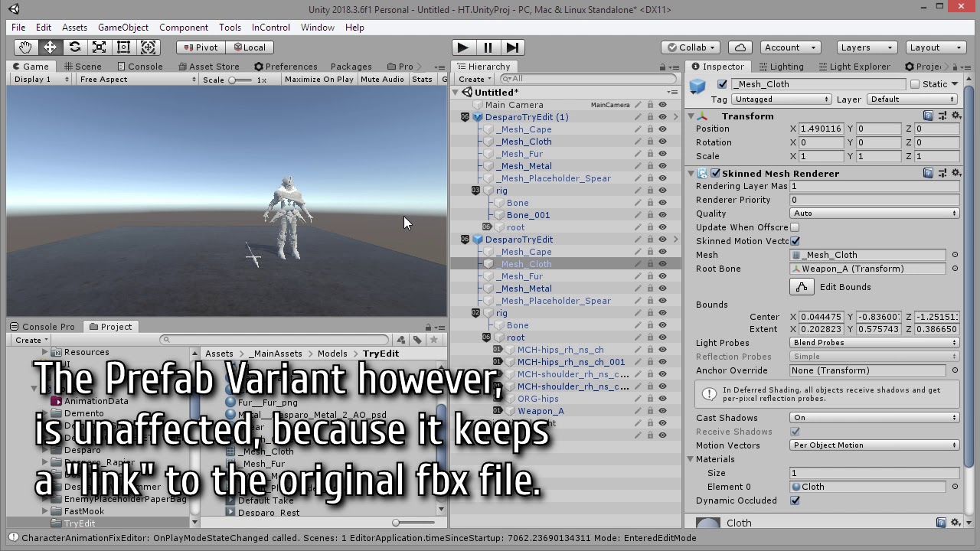980x551 pixels.
Task: Click the _Mesh_Cloth object cube icon in Inspector
Action: 697,86
